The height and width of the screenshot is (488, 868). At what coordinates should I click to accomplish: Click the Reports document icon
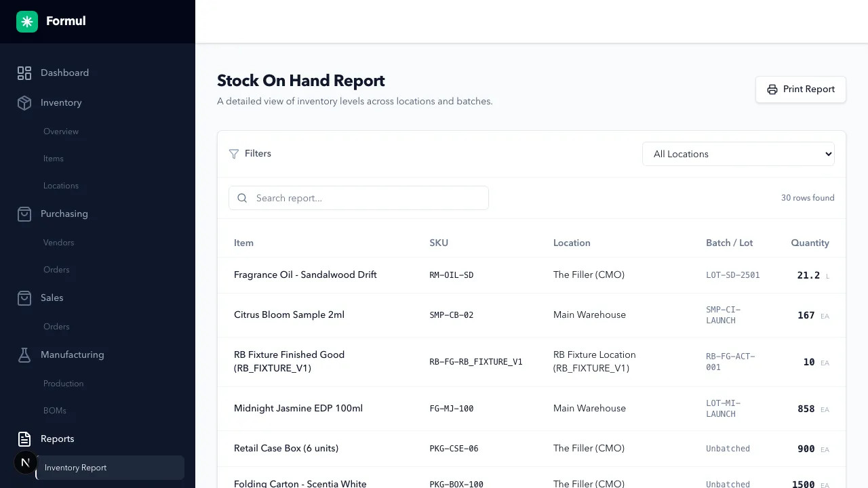click(24, 439)
